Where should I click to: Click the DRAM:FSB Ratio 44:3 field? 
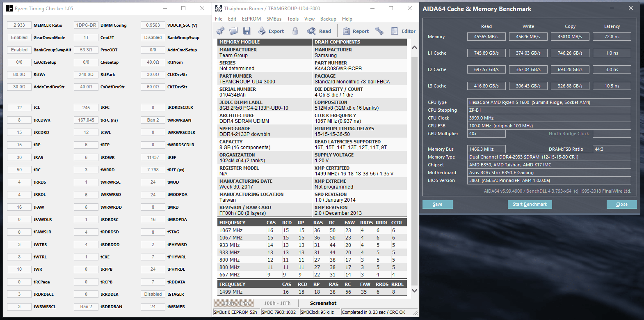click(x=612, y=149)
